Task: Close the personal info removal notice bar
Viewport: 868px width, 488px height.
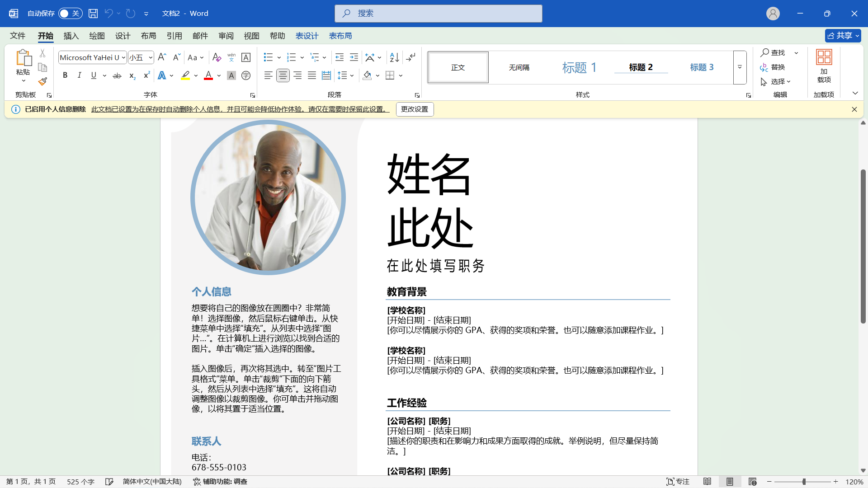Action: point(854,109)
